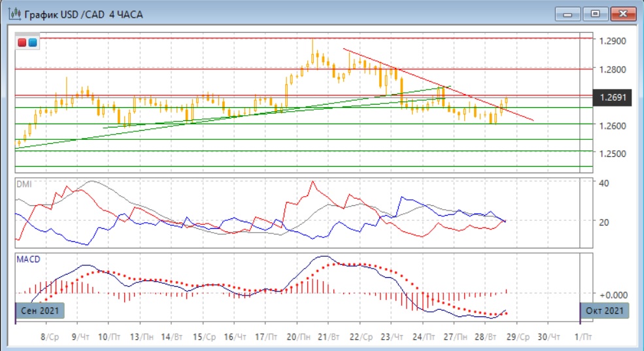
Task: Click the 15/Ср date on time axis
Action: tap(207, 337)
